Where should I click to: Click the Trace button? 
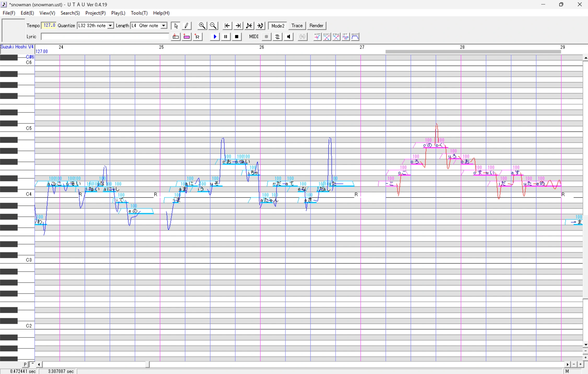297,26
